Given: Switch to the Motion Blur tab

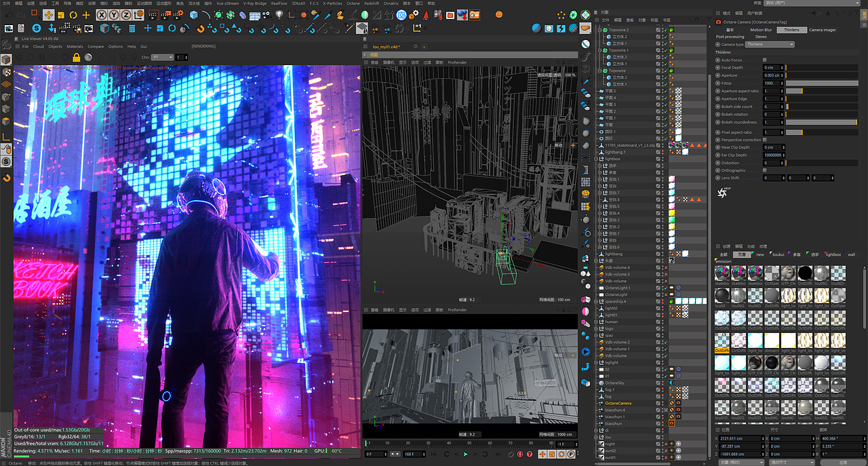Looking at the screenshot, I should click(x=761, y=30).
